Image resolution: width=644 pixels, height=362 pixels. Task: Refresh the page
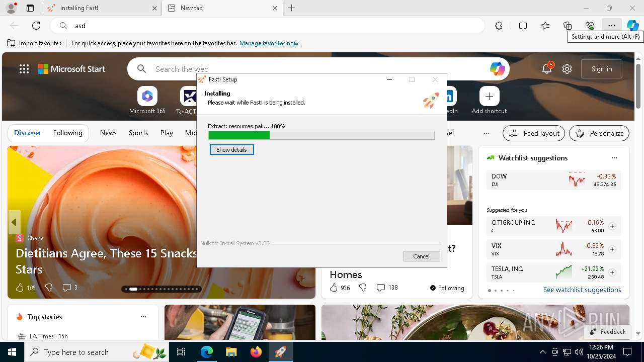(x=36, y=26)
